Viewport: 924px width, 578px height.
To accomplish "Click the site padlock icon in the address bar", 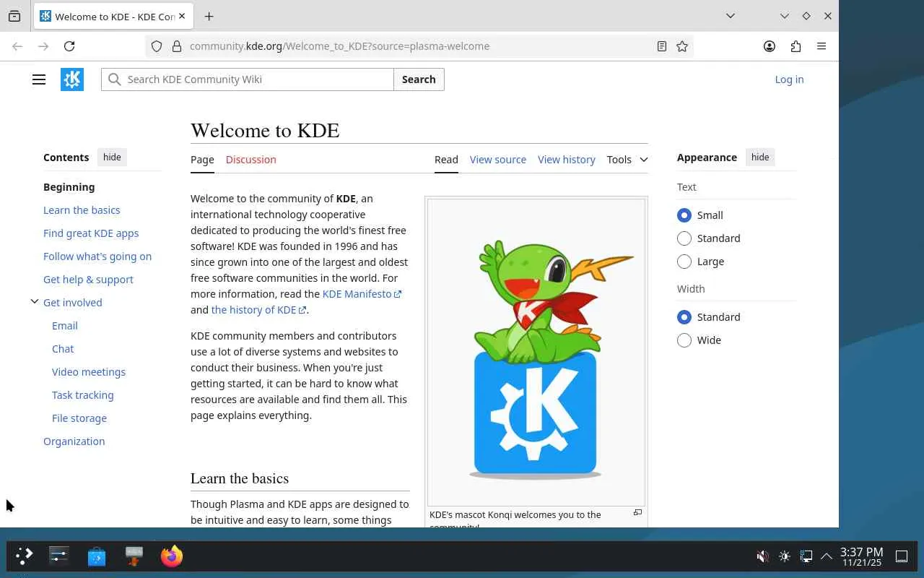I will tap(177, 46).
